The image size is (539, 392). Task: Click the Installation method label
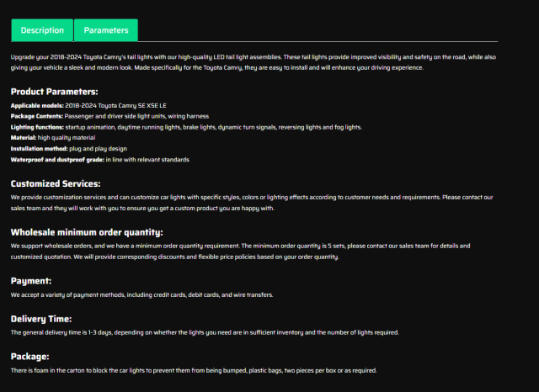pyautogui.click(x=39, y=148)
